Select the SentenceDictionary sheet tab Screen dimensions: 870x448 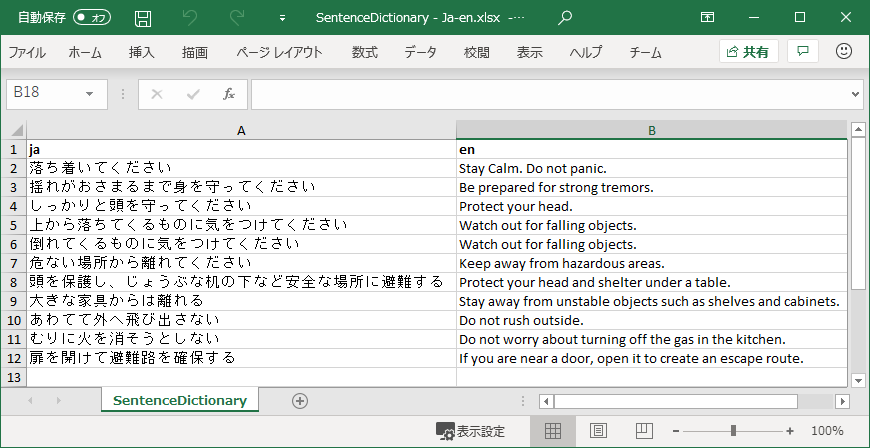pos(180,400)
